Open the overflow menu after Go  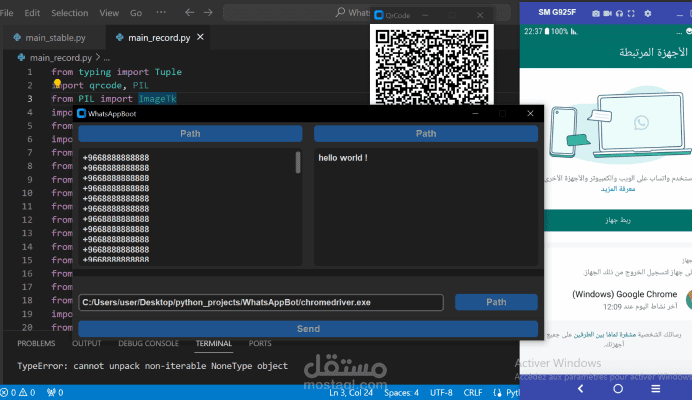161,12
